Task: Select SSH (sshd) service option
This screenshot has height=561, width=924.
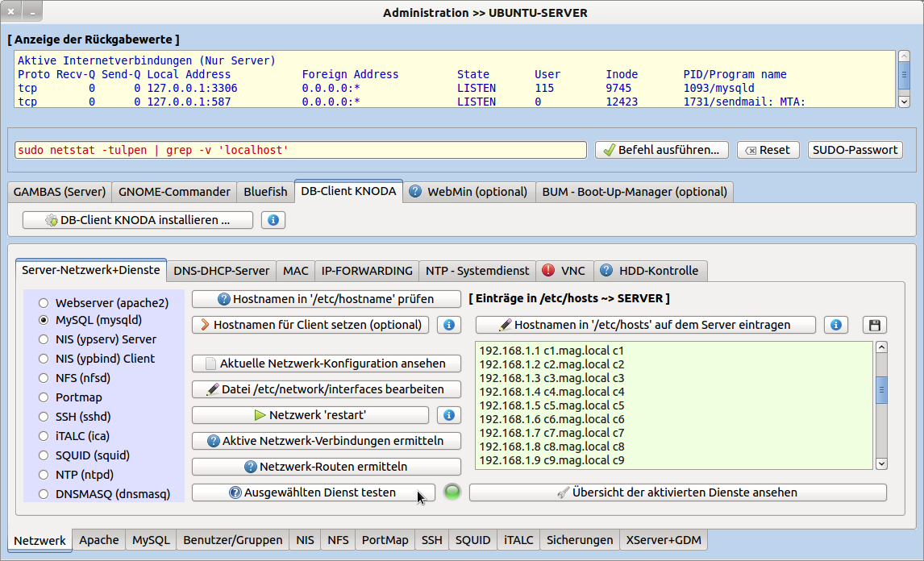Action: tap(44, 417)
